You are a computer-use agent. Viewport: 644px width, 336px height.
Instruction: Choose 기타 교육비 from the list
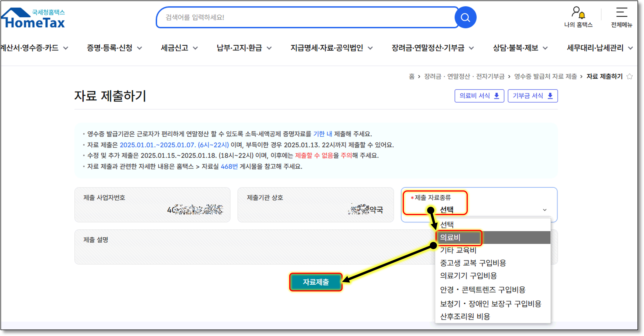point(458,250)
